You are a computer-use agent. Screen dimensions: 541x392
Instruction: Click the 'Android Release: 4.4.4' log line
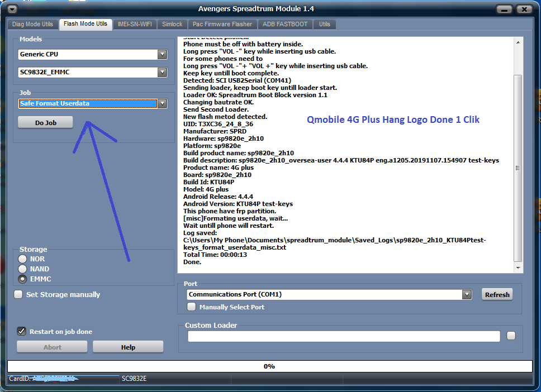tap(218, 197)
